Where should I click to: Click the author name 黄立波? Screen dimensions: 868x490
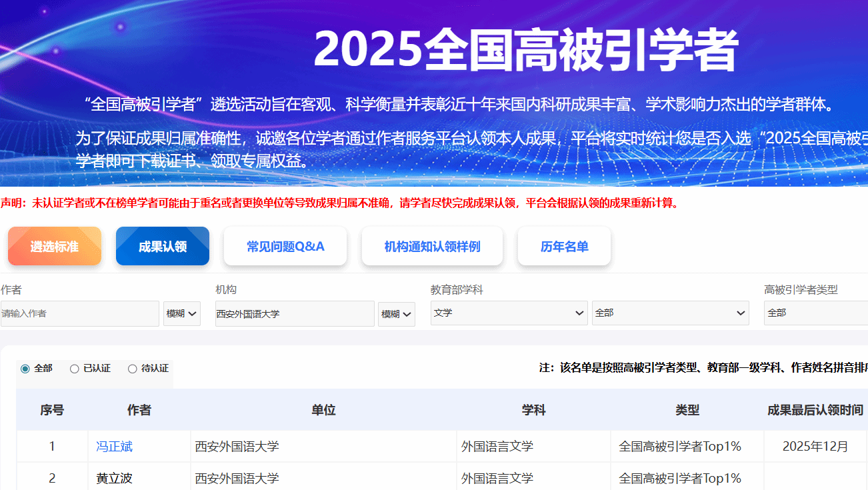[114, 479]
